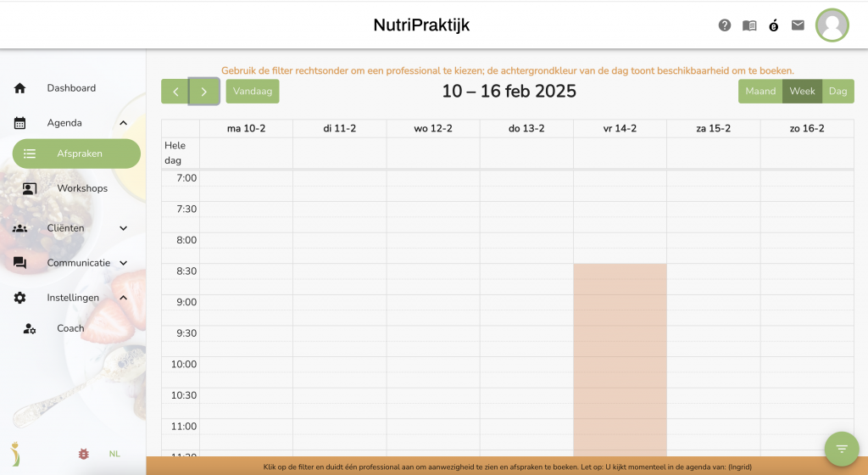868x475 pixels.
Task: Click the NutriPraktijk figure logo in sidebar
Action: click(15, 453)
